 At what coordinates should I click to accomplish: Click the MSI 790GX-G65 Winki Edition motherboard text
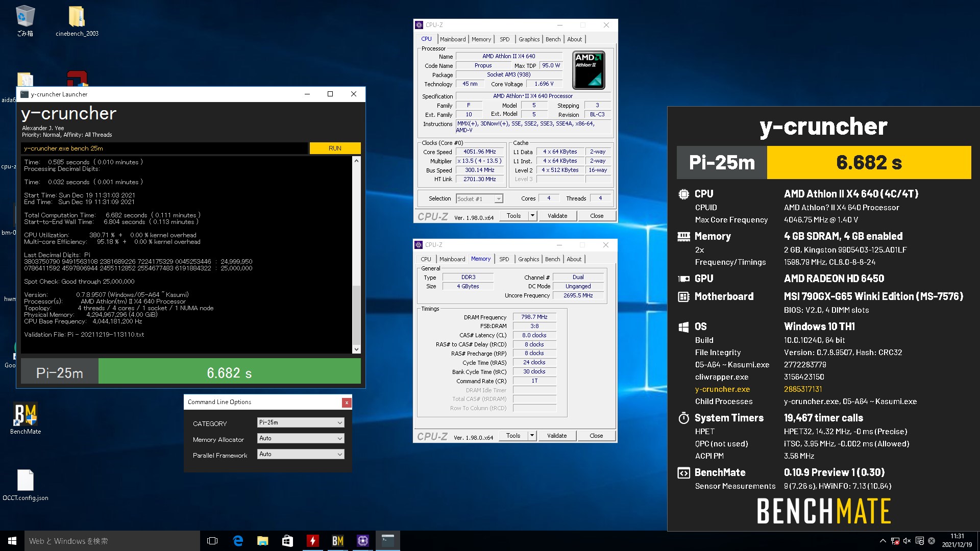tap(873, 296)
